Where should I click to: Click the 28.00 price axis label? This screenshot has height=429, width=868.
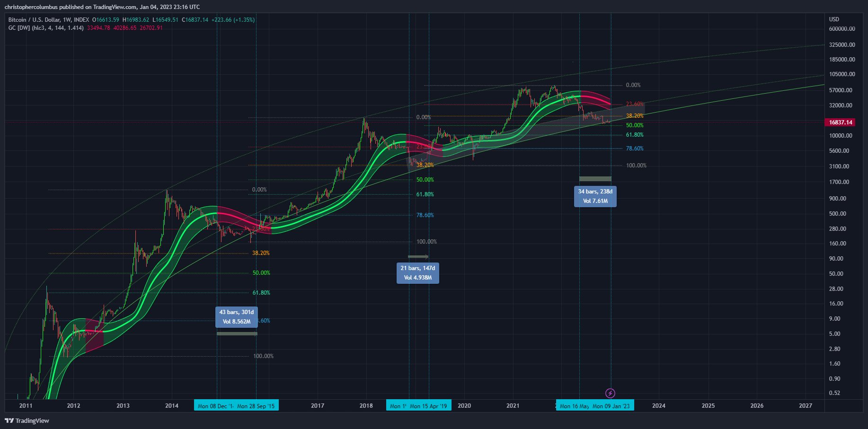[836, 289]
